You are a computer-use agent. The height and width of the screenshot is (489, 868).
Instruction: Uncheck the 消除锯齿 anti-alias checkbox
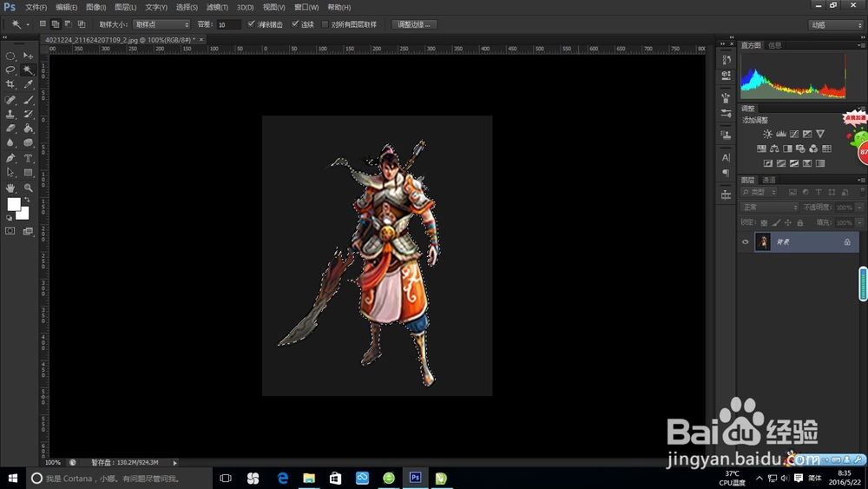point(252,24)
